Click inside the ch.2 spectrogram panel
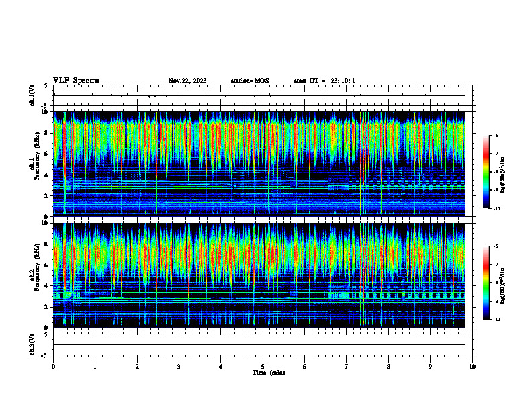 (x=259, y=275)
